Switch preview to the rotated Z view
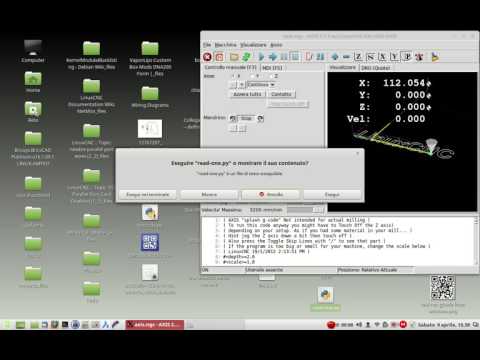 click(370, 57)
